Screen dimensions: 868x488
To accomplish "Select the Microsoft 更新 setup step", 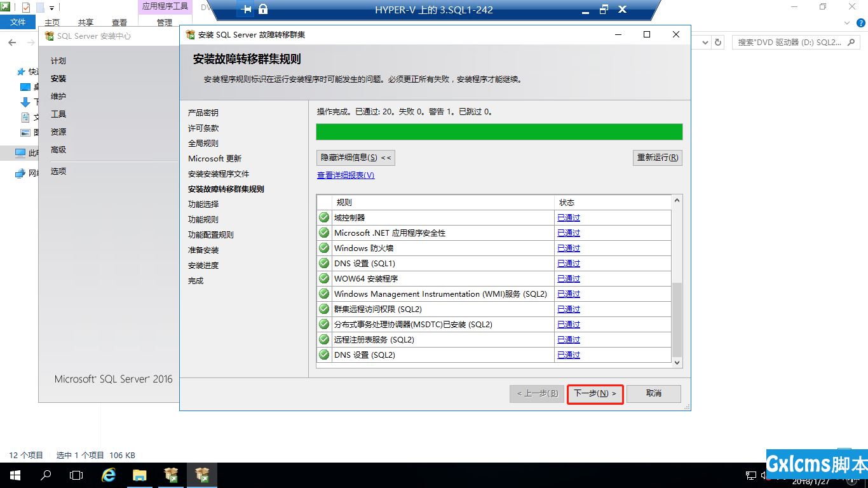I will pyautogui.click(x=215, y=158).
